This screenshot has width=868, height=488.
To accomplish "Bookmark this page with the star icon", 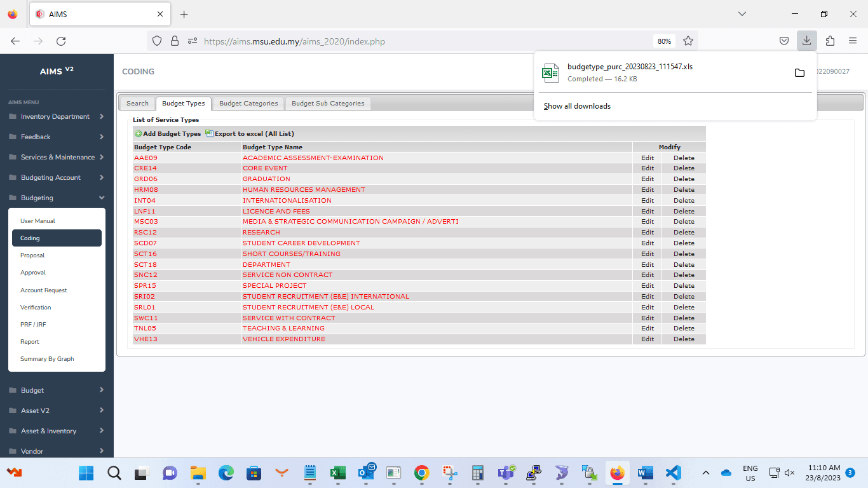I will [688, 41].
